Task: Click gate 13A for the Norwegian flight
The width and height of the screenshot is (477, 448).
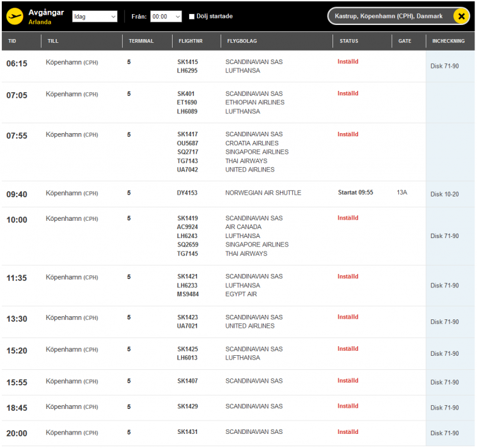Action: click(402, 192)
